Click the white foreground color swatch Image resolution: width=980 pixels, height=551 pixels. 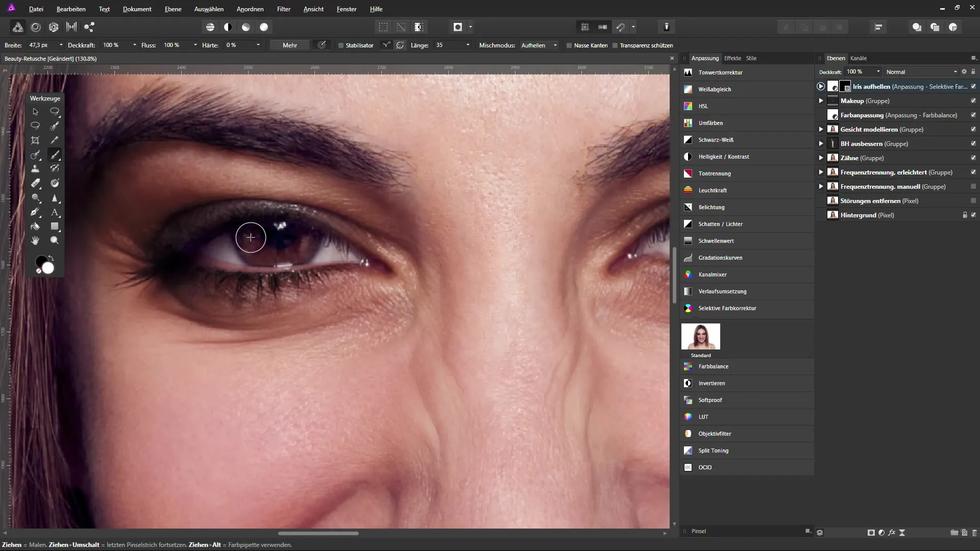click(x=48, y=268)
